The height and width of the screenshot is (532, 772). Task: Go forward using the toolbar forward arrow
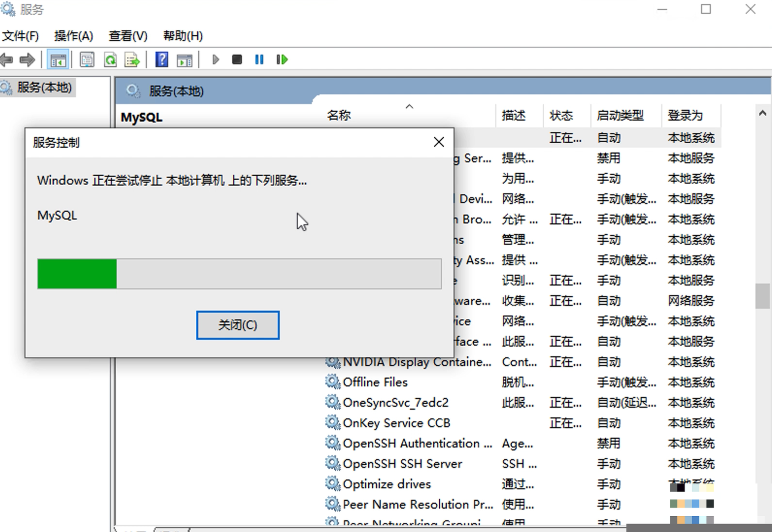coord(27,60)
